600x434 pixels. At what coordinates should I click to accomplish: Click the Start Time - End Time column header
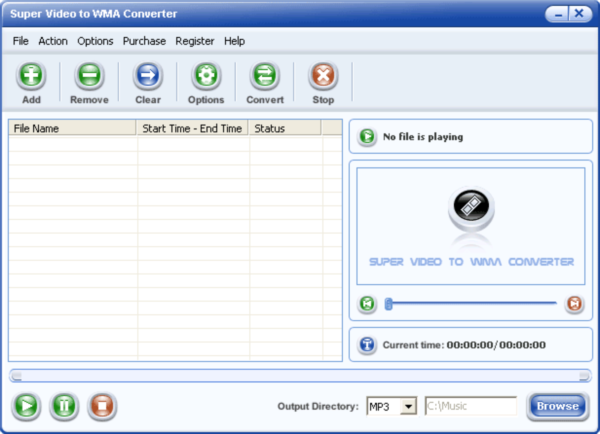[x=192, y=128]
